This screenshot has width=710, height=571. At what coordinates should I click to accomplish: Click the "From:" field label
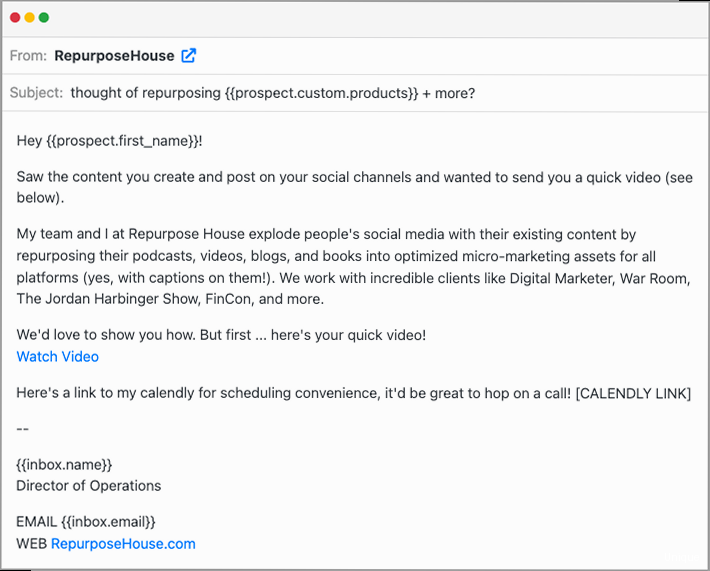click(28, 56)
